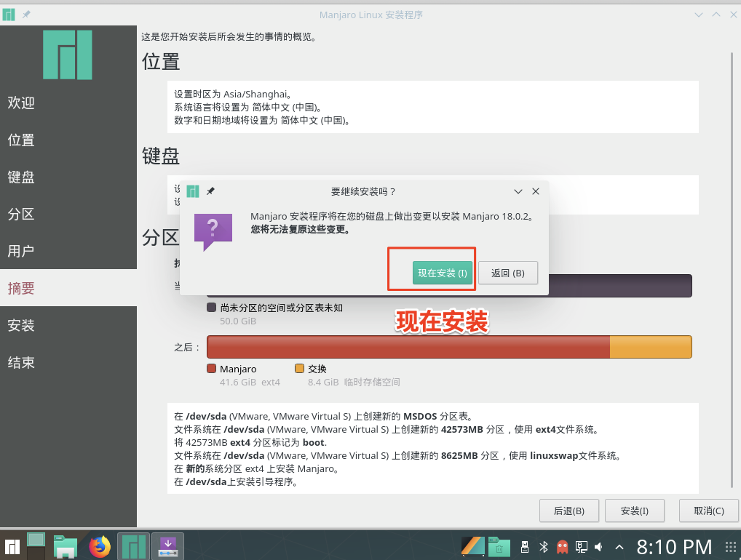Viewport: 741px width, 560px height.
Task: Click the red ghost tray icon
Action: click(x=562, y=547)
